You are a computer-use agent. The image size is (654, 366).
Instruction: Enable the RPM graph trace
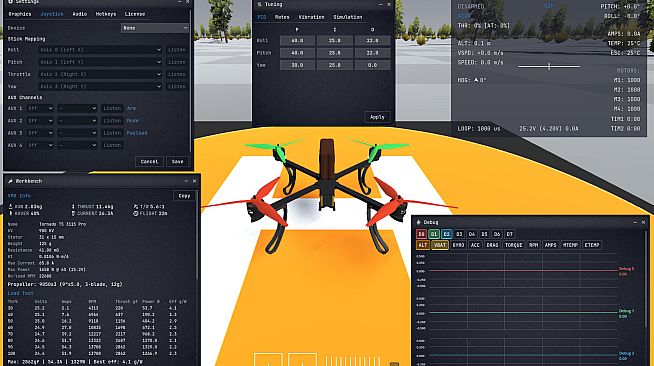click(x=533, y=246)
